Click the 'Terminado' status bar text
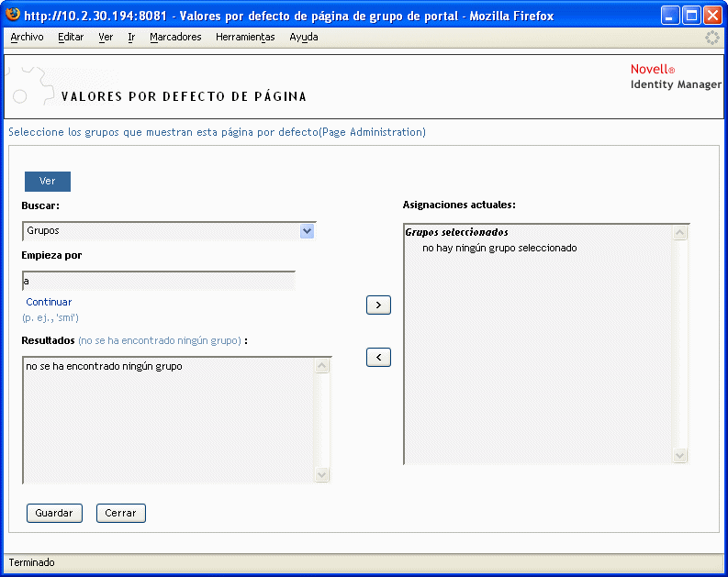This screenshot has width=728, height=577. click(31, 562)
